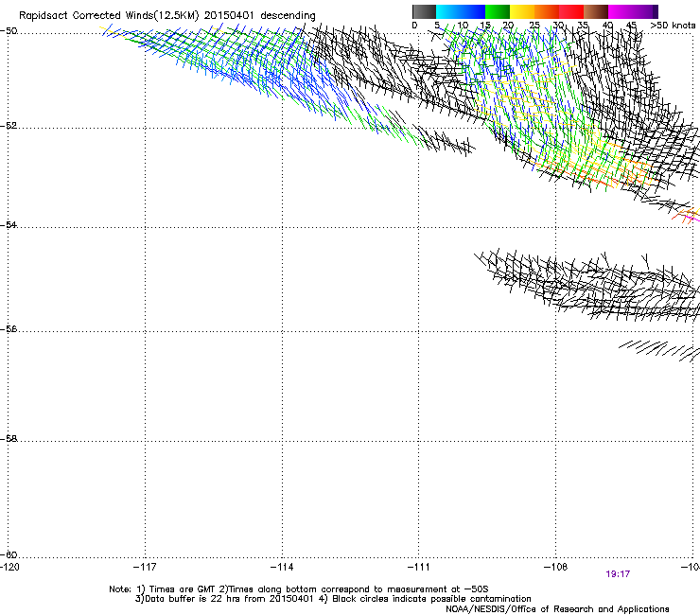700x615 pixels.
Task: Click the green 15-20 knots legend swatch
Action: [498, 11]
